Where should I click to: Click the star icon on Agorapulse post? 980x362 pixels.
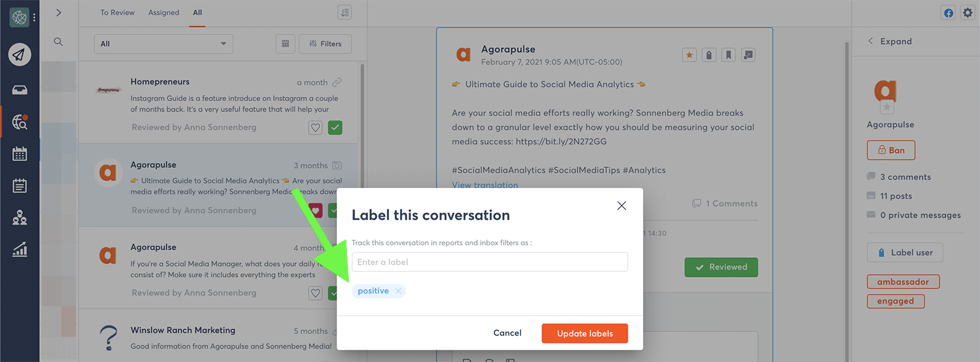689,55
